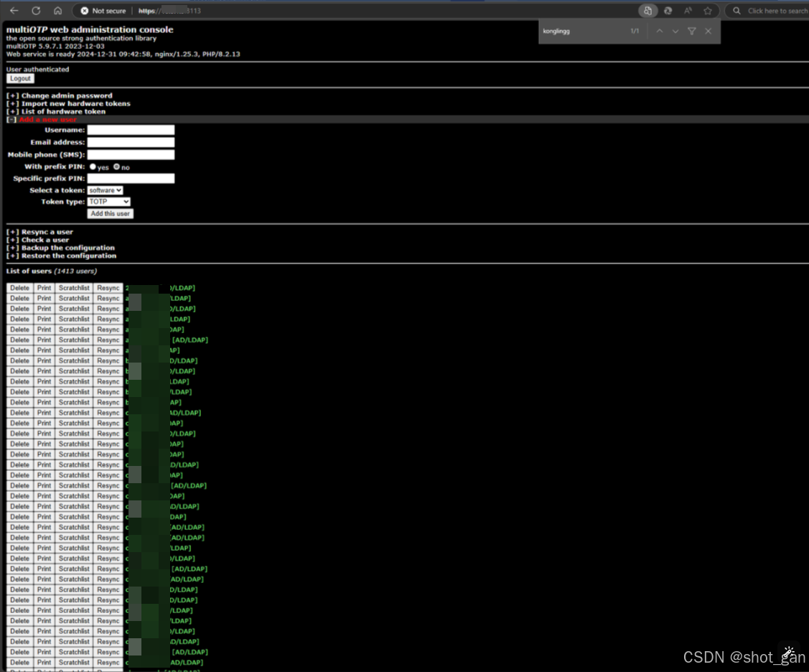
Task: Click the Edge logo icon in the address bar
Action: click(x=668, y=10)
